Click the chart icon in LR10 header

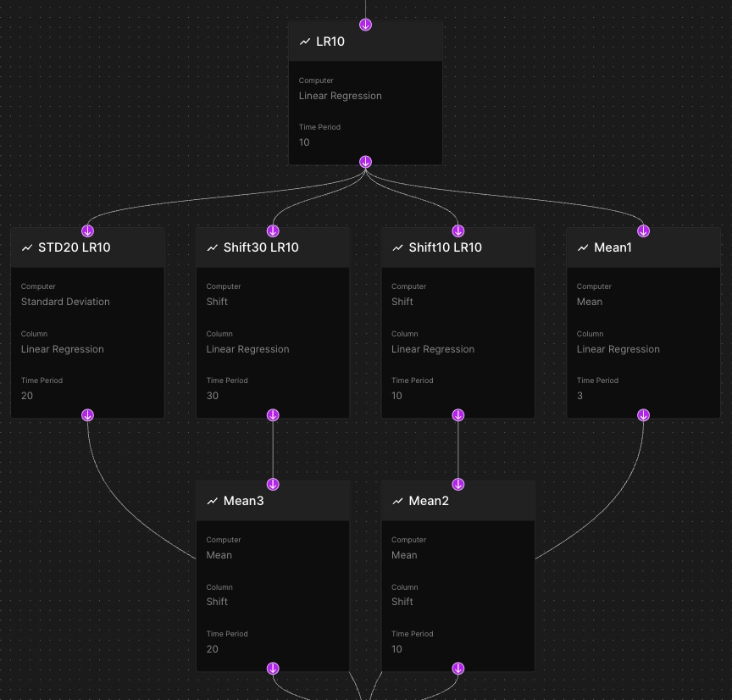tap(305, 42)
